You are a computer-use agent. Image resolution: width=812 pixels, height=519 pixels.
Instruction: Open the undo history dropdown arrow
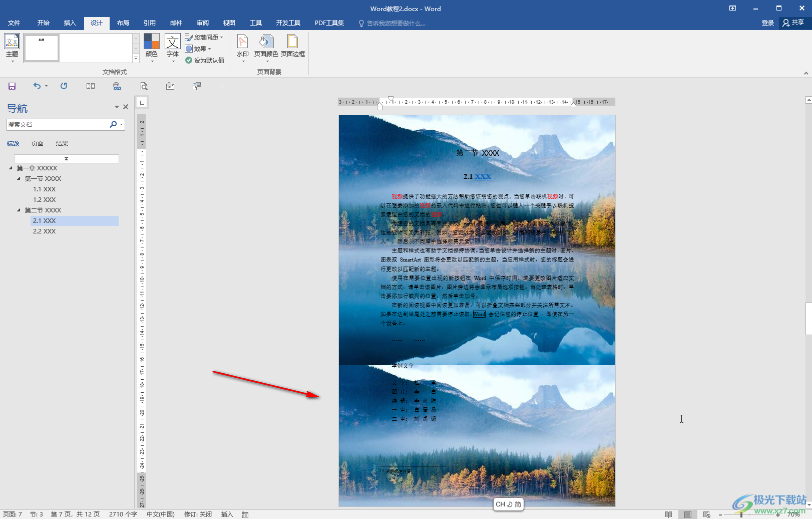(46, 86)
